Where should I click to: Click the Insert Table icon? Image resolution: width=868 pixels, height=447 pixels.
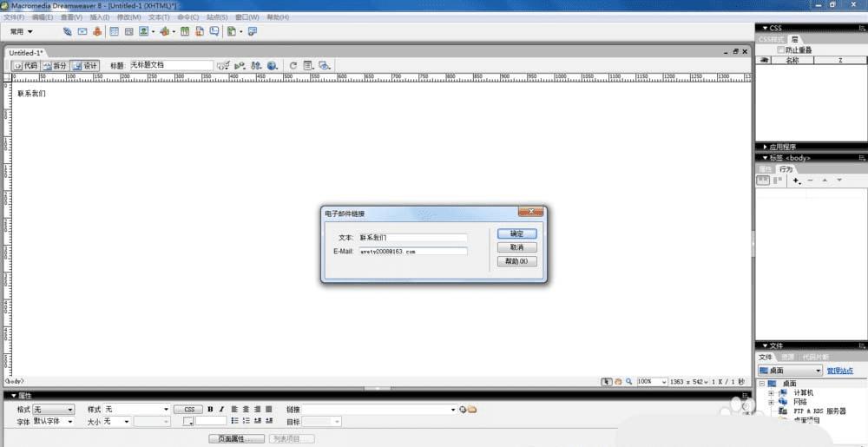(x=114, y=32)
